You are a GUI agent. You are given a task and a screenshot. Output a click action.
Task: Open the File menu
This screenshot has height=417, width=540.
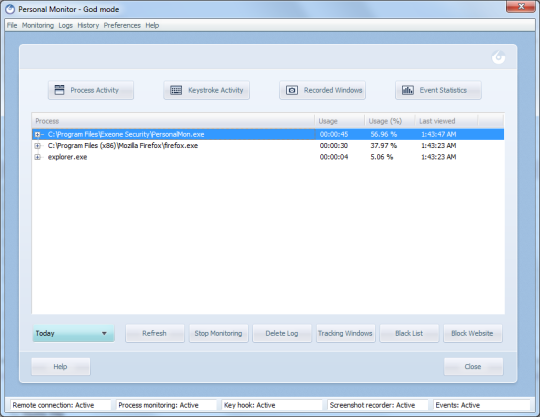pos(12,25)
